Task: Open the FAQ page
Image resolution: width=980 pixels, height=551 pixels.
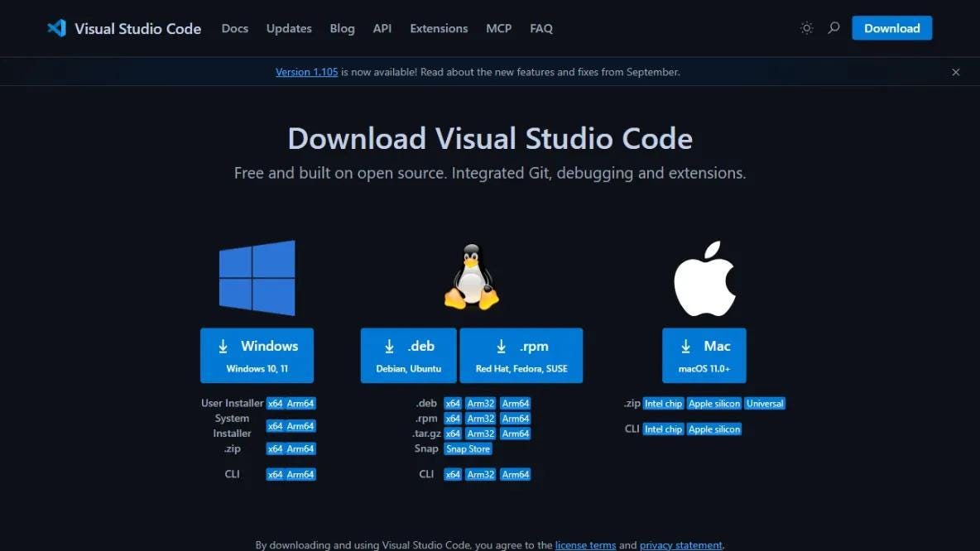Action: pos(541,28)
